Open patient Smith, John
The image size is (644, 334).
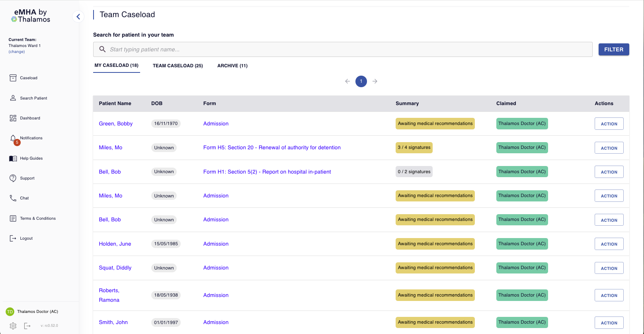(113, 322)
